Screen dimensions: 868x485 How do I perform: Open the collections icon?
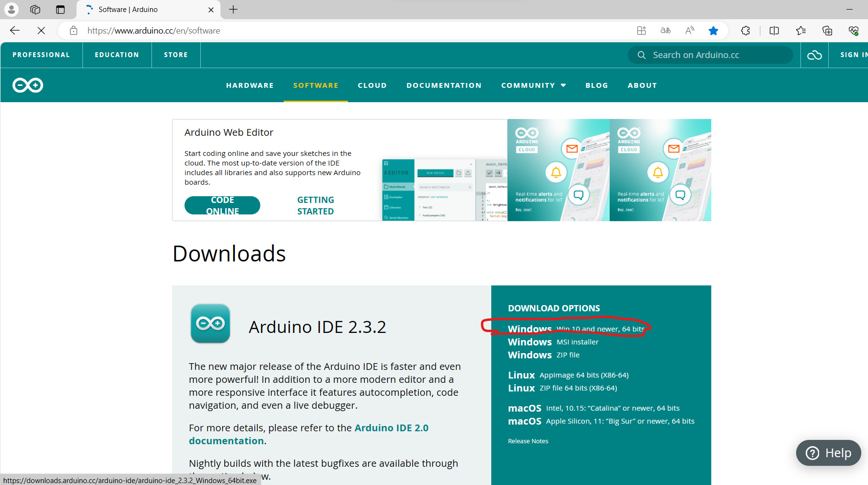(827, 31)
